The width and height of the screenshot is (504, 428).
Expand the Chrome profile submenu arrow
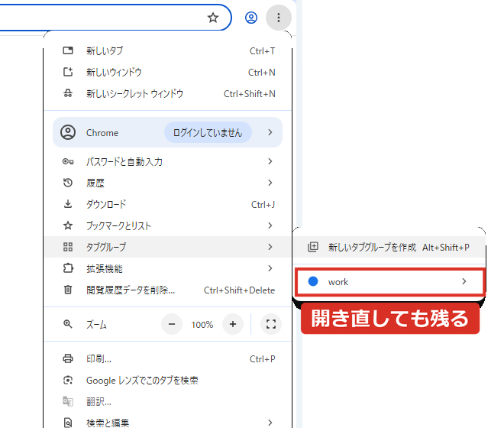[x=270, y=132]
